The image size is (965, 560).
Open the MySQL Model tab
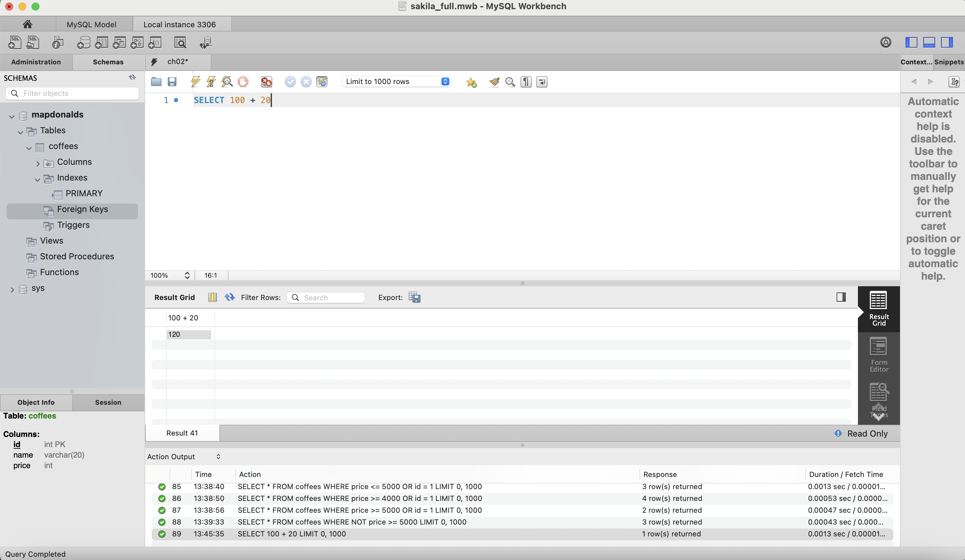point(92,25)
